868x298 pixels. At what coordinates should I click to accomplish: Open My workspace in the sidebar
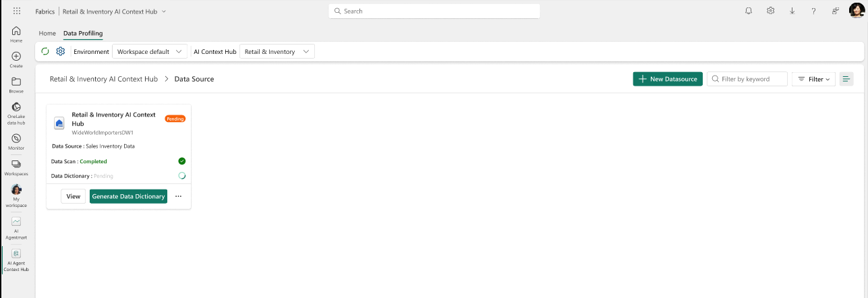point(16,196)
